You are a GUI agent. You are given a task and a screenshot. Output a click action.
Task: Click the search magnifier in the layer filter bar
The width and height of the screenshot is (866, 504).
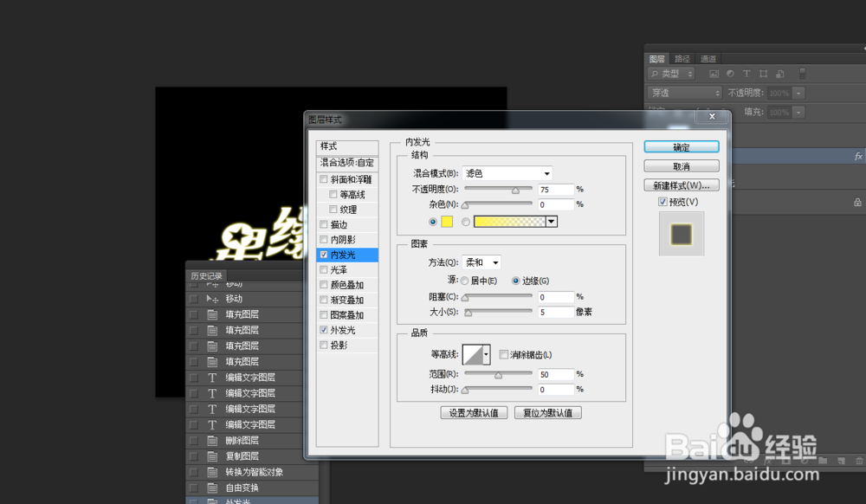coord(655,74)
